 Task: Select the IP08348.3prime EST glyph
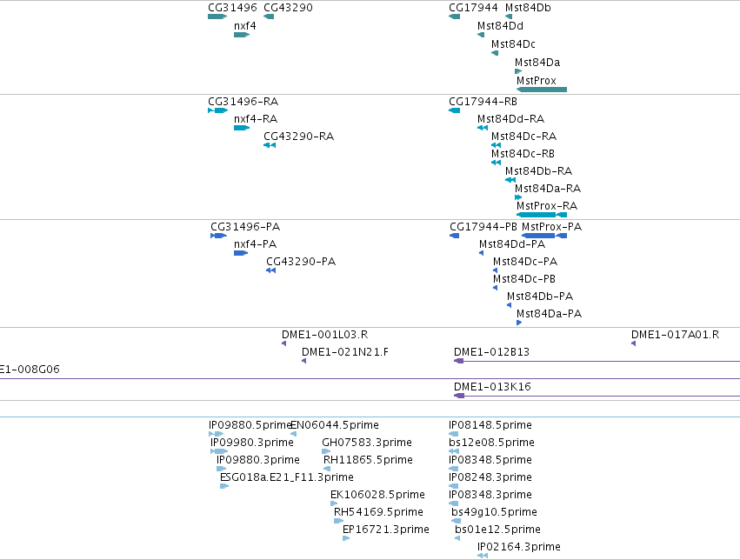[x=454, y=503]
